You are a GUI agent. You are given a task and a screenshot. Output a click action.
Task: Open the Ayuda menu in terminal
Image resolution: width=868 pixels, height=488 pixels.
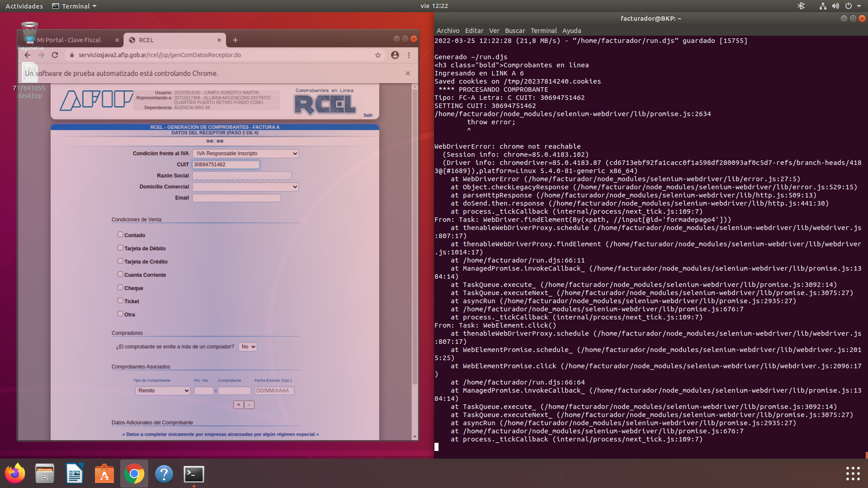(x=571, y=31)
